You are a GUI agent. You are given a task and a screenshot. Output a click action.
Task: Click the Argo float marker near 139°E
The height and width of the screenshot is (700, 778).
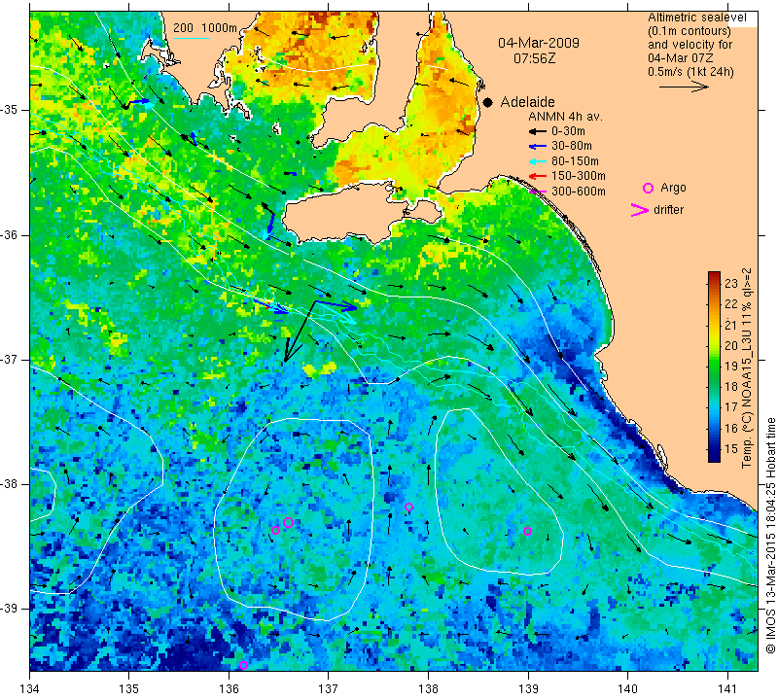tap(527, 532)
